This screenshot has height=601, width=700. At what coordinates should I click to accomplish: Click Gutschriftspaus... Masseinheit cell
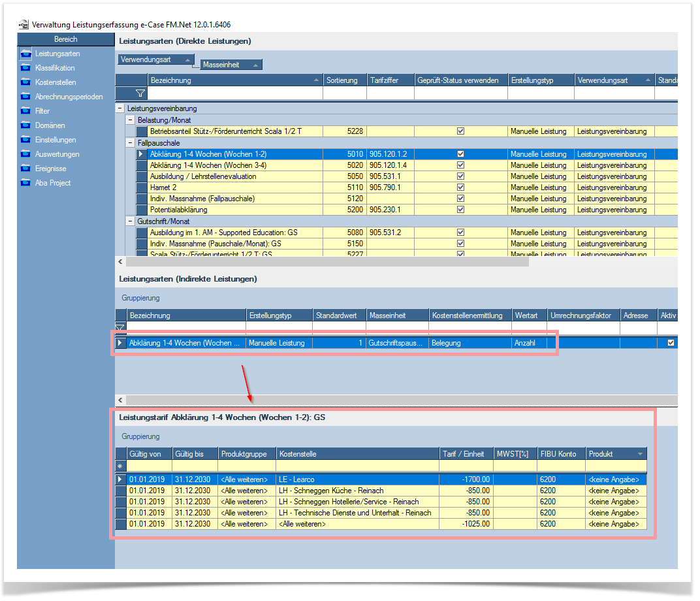(397, 343)
